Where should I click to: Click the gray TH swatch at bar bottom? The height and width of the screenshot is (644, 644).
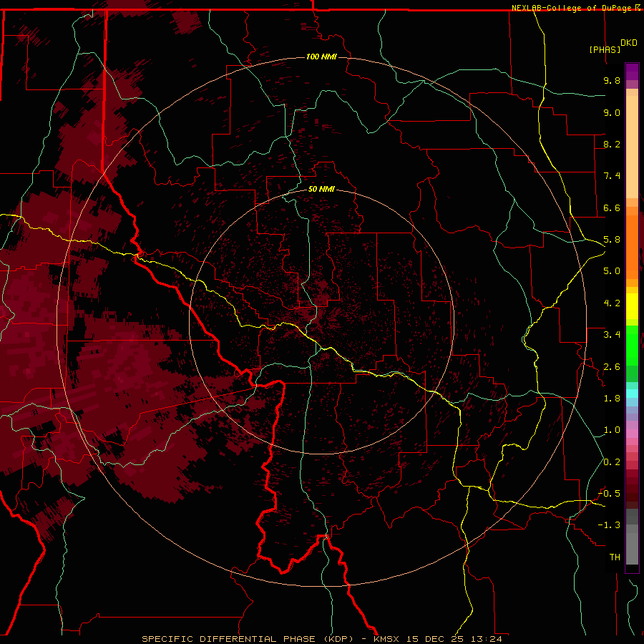pos(632,550)
